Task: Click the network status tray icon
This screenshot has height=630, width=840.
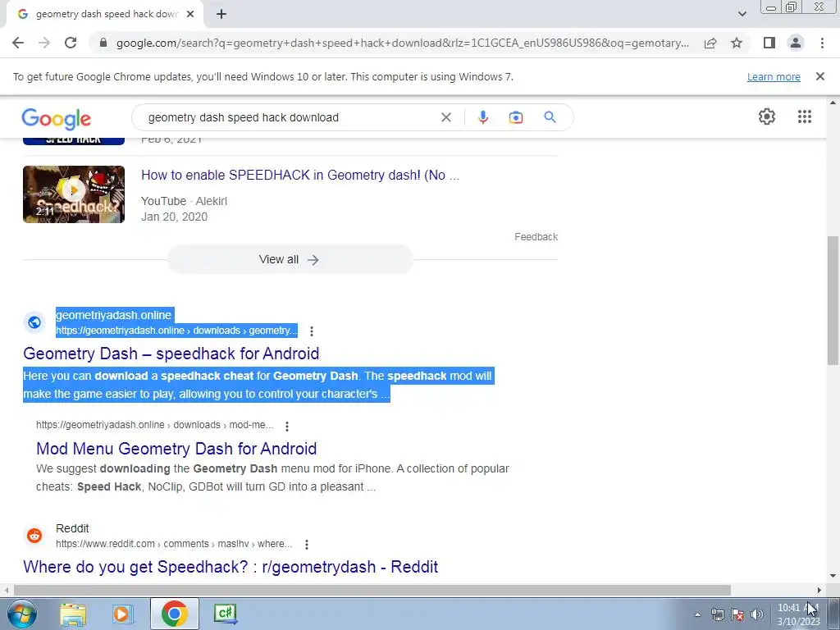Action: 717,614
